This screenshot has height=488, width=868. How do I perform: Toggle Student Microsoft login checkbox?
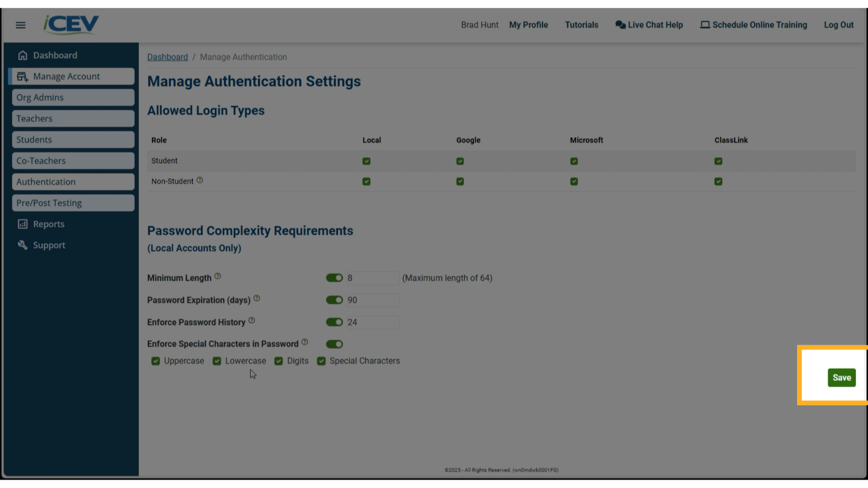point(574,161)
